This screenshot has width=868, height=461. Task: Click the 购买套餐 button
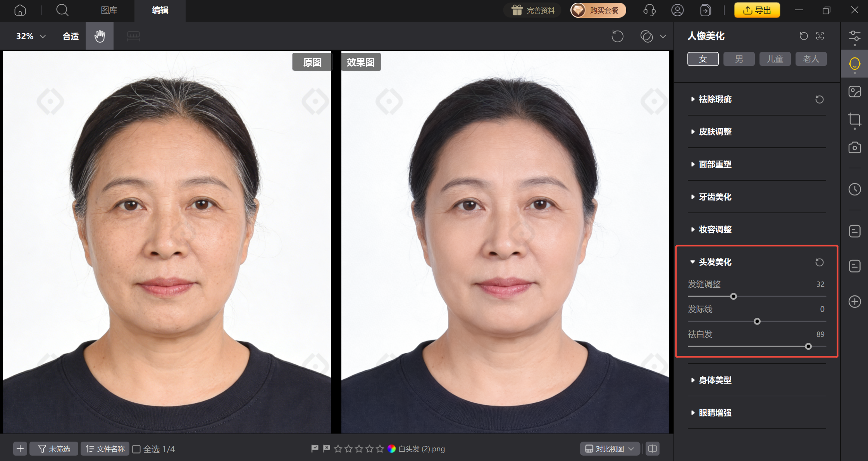[598, 10]
